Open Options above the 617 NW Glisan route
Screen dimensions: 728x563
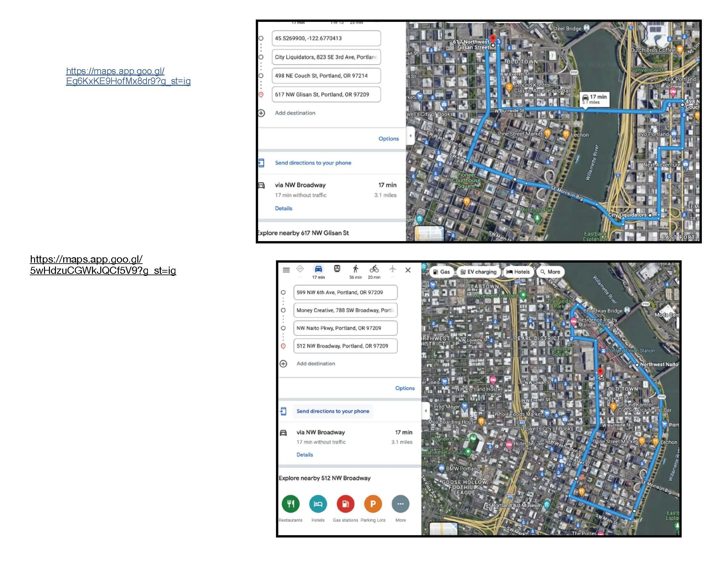click(388, 139)
